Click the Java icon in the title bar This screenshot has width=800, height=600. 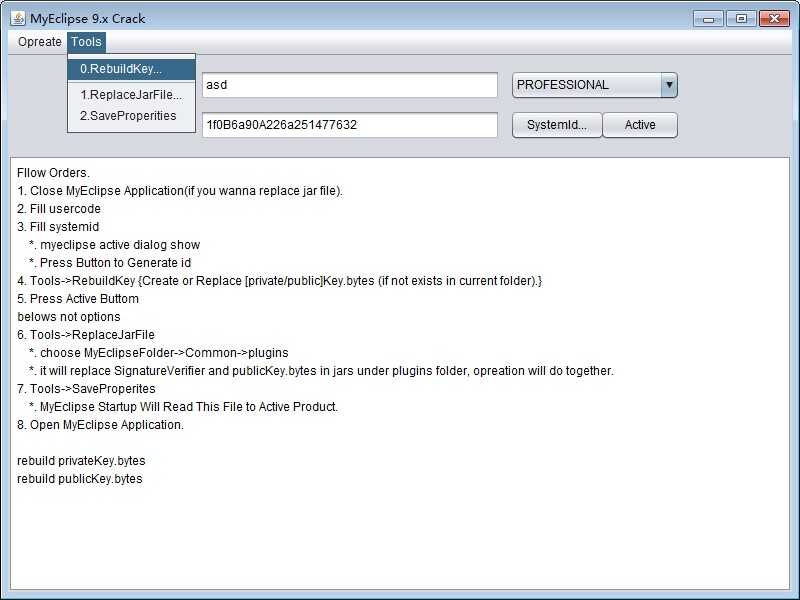(18, 18)
